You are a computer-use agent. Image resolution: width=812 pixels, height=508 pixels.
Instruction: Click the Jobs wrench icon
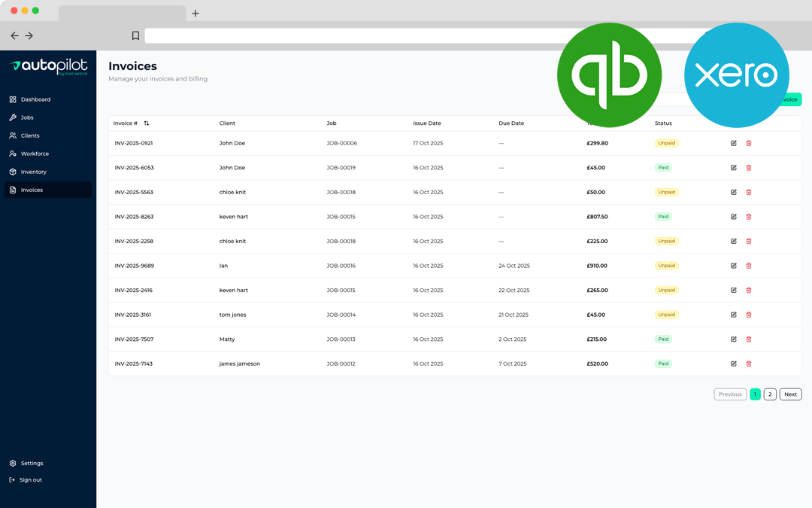(x=13, y=117)
